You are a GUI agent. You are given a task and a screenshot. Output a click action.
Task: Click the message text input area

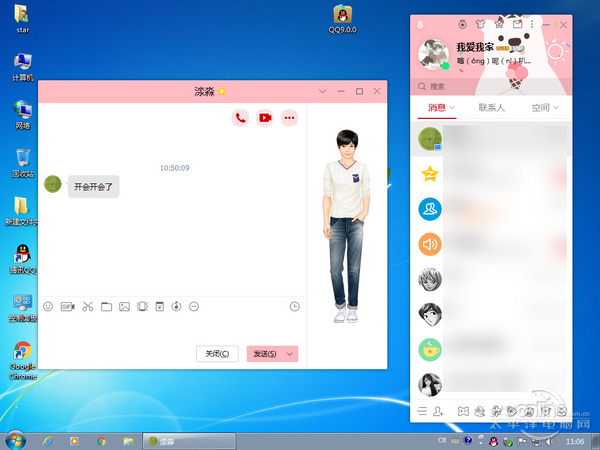[x=172, y=329]
